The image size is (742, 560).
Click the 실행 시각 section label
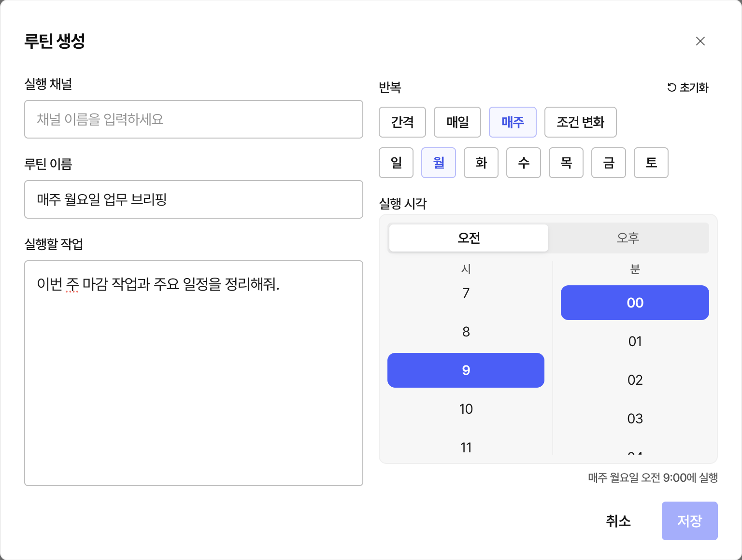tap(403, 204)
